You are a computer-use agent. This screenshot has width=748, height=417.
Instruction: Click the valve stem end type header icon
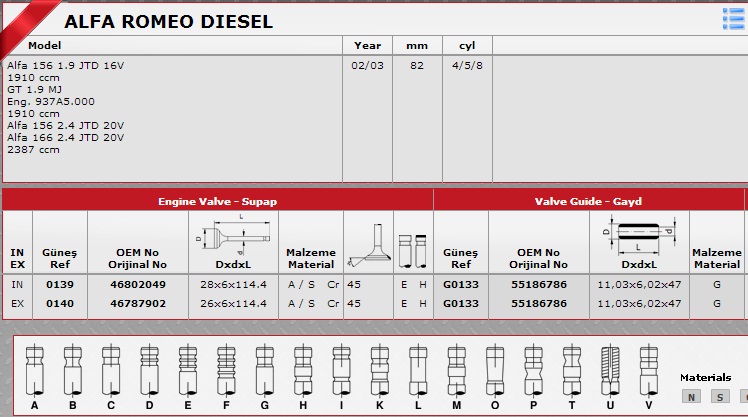tap(413, 250)
